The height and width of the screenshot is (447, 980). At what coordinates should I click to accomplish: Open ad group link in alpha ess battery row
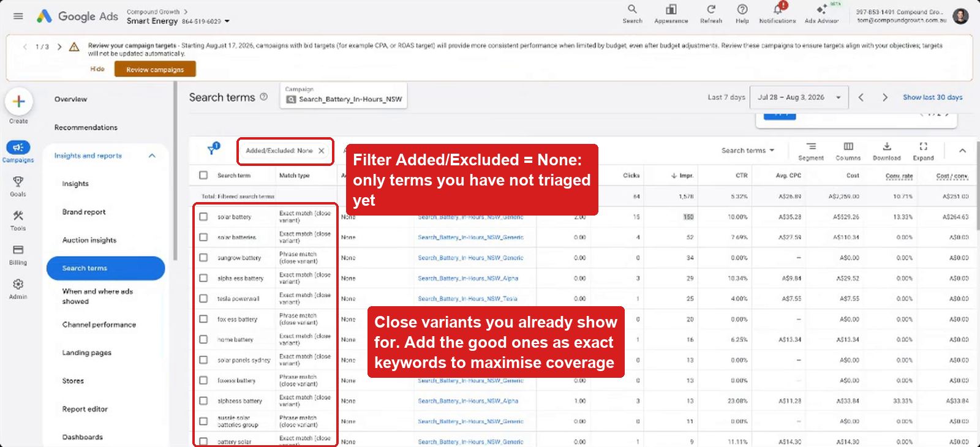click(468, 279)
